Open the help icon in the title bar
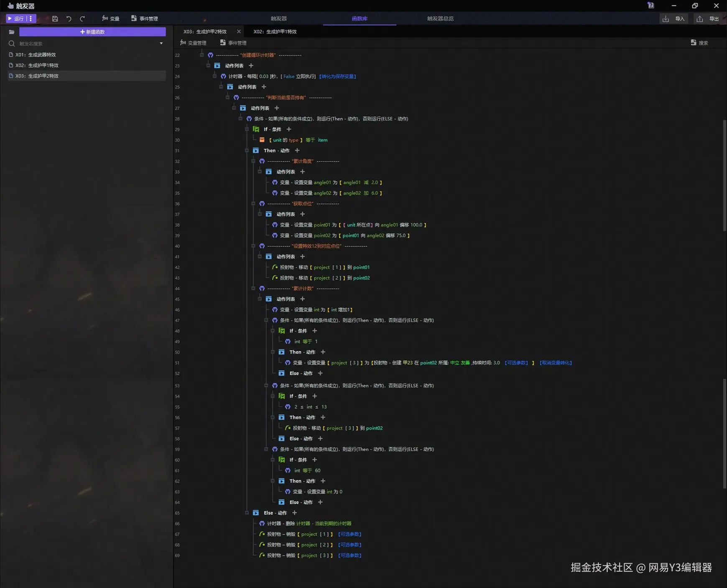Image resolution: width=727 pixels, height=588 pixels. pyautogui.click(x=650, y=5)
